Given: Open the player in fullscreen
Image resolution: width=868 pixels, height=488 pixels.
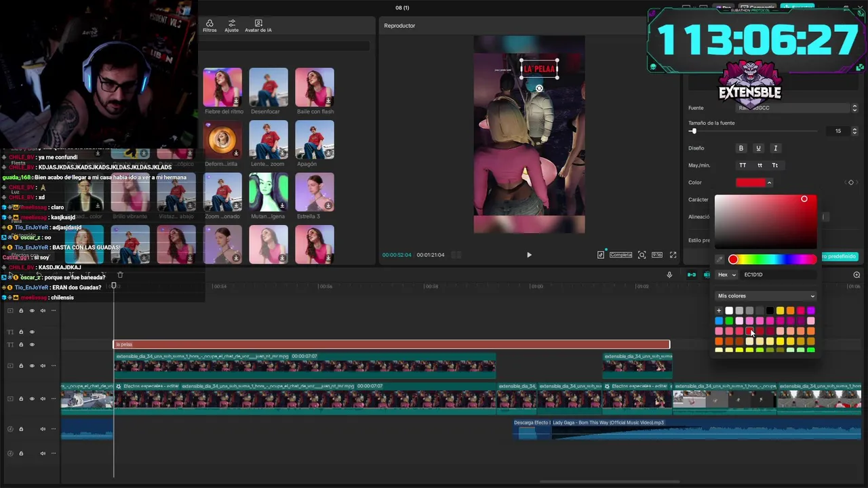Looking at the screenshot, I should coord(673,255).
